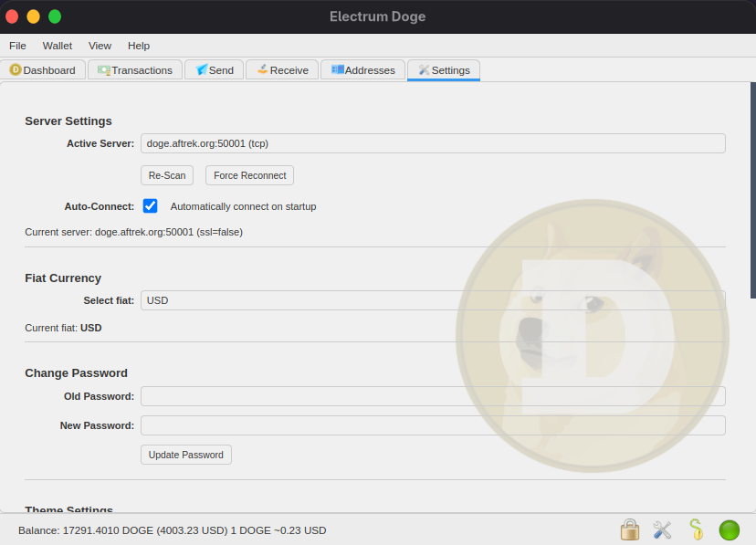Open the View menu
The width and height of the screenshot is (756, 545).
tap(100, 46)
